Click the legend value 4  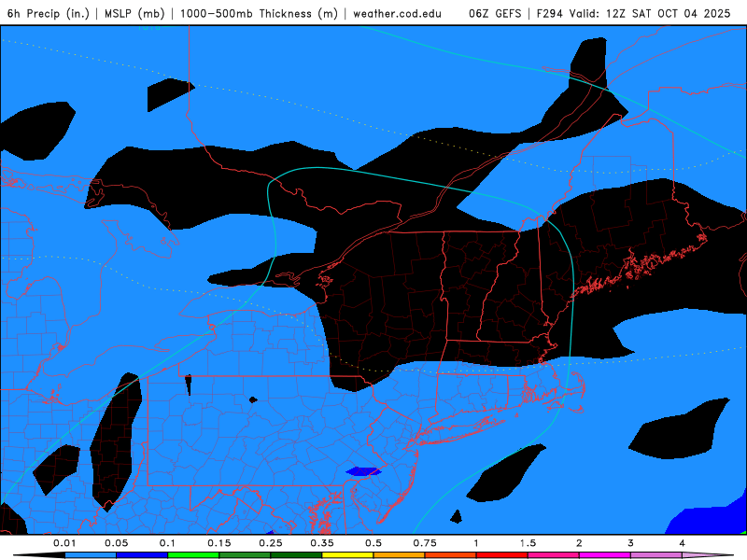pyautogui.click(x=683, y=543)
